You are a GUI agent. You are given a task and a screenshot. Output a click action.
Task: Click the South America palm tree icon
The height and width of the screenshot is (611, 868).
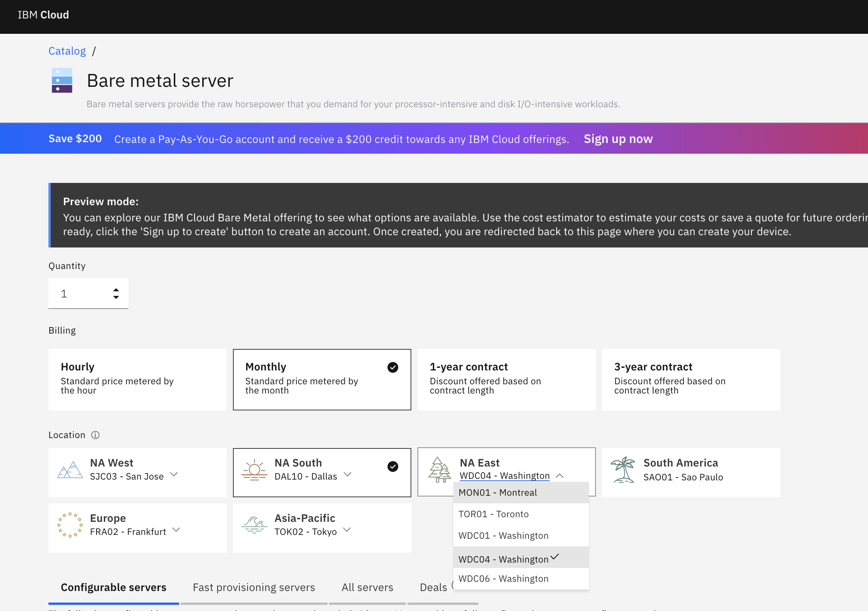pos(623,470)
